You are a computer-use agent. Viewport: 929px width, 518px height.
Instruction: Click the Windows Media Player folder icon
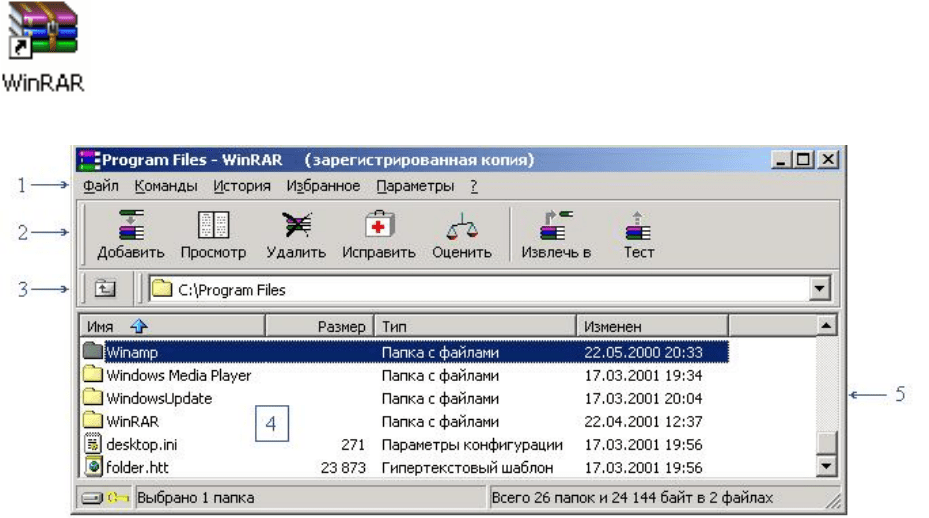click(93, 374)
